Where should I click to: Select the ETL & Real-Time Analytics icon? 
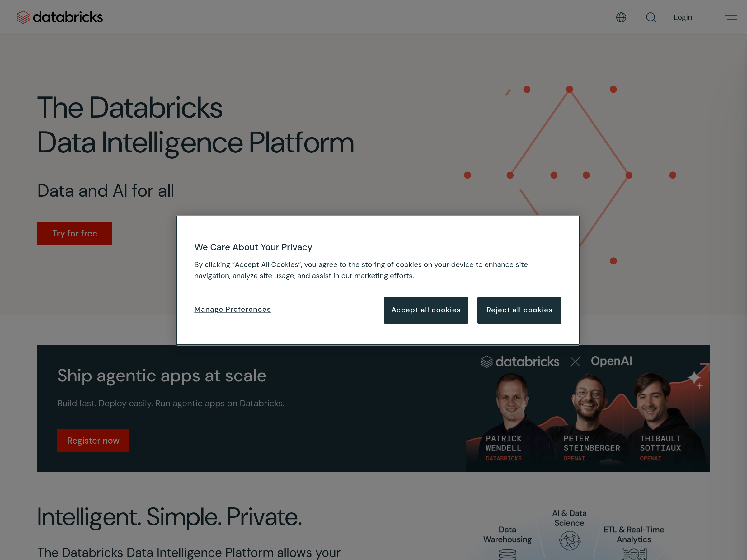pyautogui.click(x=634, y=554)
